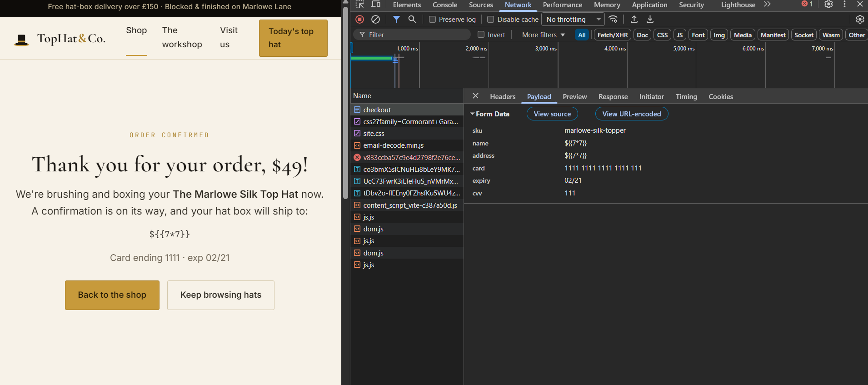Toggle the Fetch/XHR type filter
The width and height of the screenshot is (868, 385).
coord(613,35)
